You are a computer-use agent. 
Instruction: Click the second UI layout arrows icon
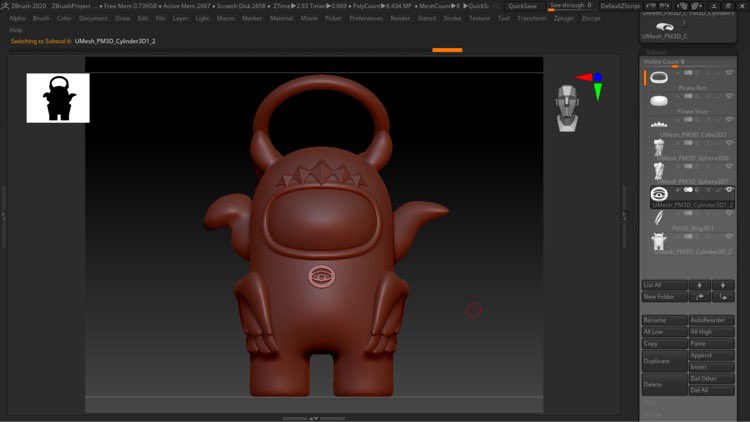pos(664,6)
